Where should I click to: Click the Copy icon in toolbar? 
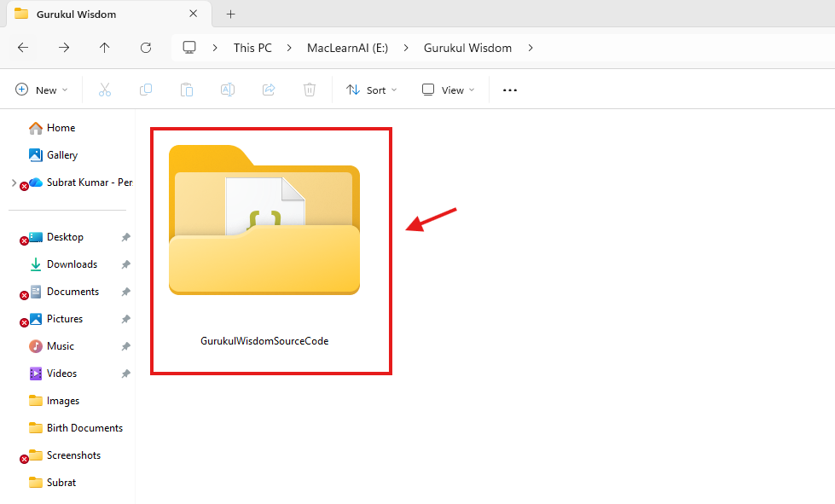[146, 90]
